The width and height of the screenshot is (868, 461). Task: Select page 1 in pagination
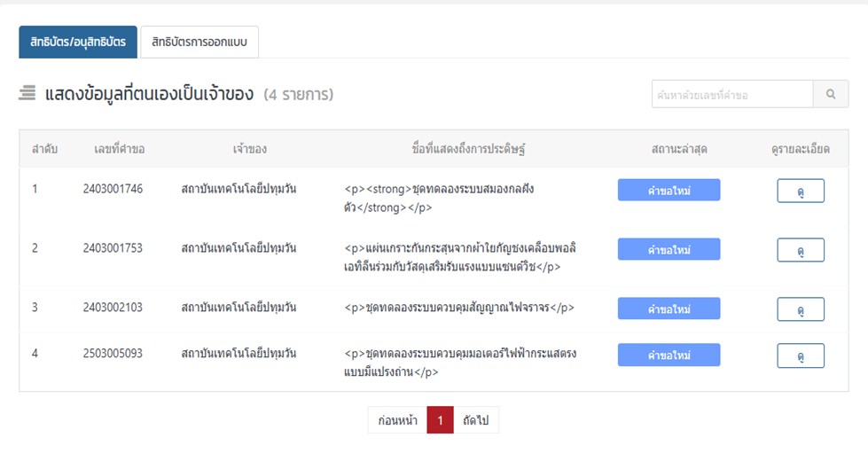(x=440, y=420)
